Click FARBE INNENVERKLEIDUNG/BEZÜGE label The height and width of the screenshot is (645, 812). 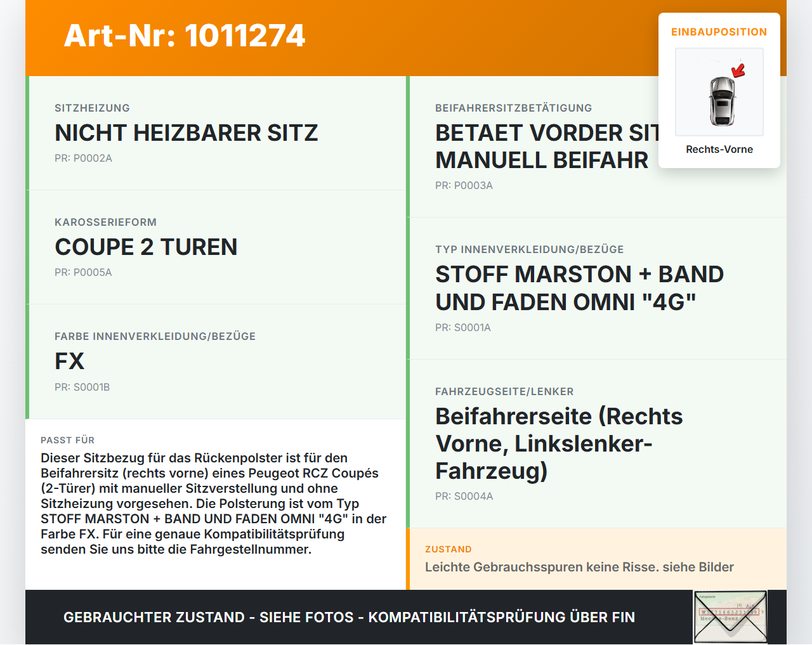(x=155, y=336)
